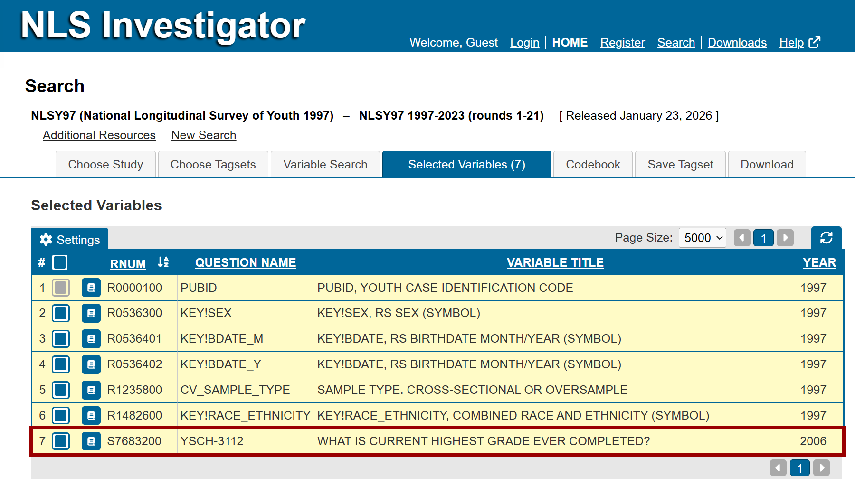Open the Settings panel
Image resolution: width=855 pixels, height=504 pixels.
click(x=69, y=240)
